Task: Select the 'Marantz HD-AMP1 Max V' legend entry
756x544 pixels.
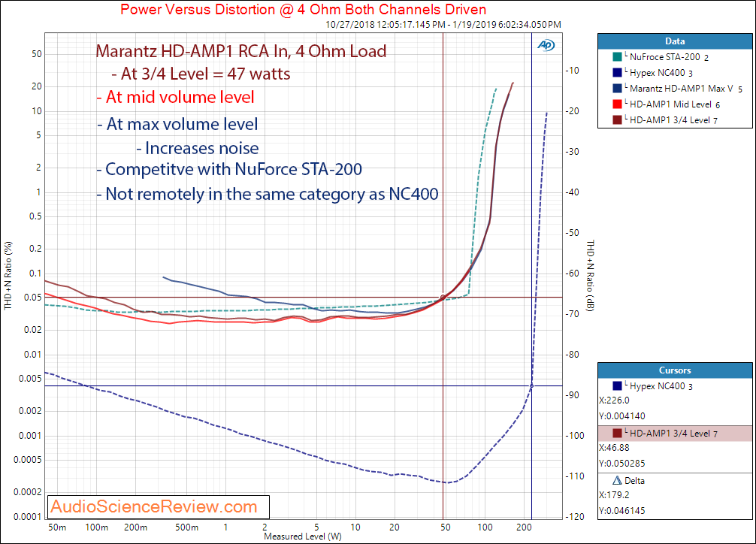Action: coord(685,88)
